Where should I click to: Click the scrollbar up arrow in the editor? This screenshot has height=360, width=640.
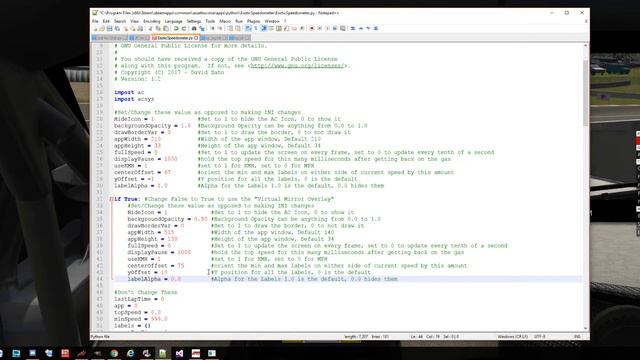pyautogui.click(x=586, y=46)
